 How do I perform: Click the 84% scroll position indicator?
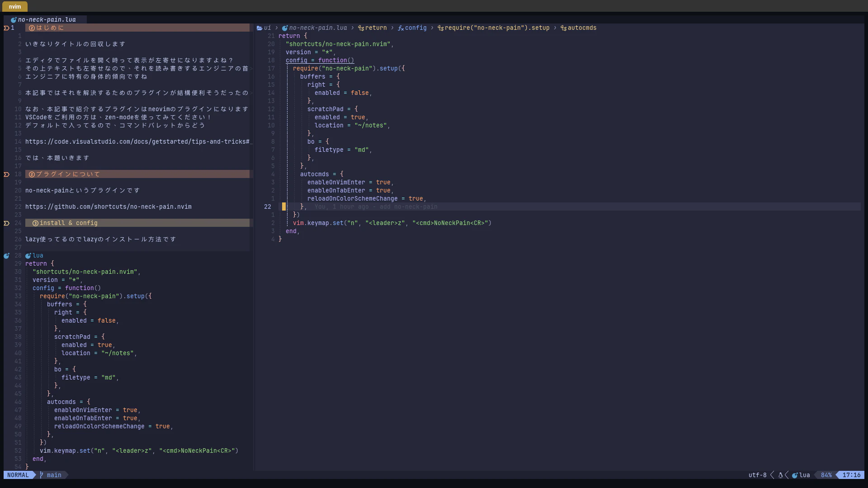click(826, 475)
